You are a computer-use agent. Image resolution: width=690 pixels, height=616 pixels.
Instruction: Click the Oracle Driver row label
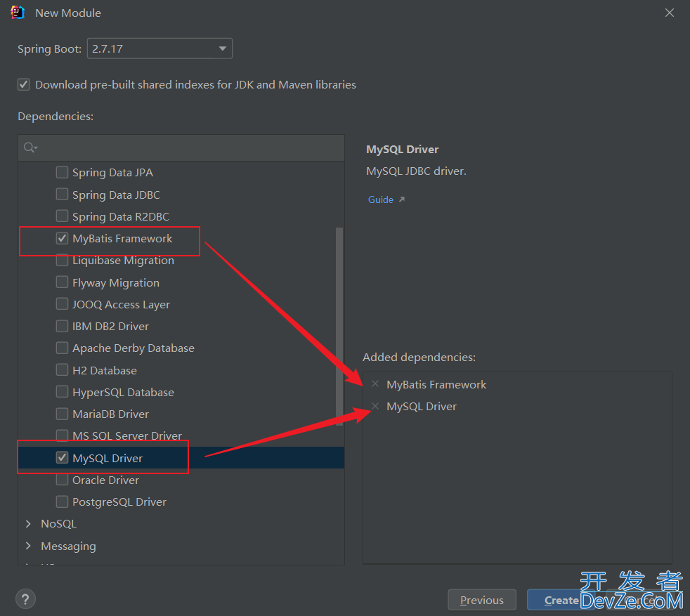click(105, 480)
